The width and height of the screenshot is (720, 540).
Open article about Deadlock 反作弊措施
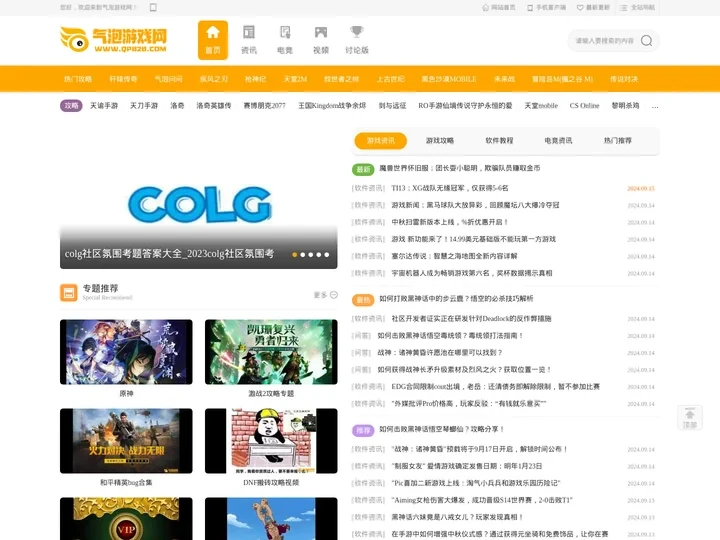[x=471, y=318]
